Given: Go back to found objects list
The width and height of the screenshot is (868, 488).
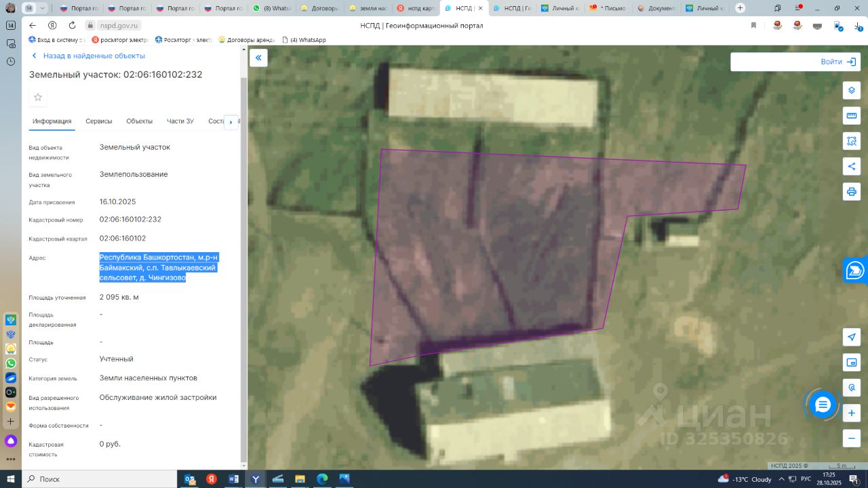Looking at the screenshot, I should click(88, 56).
